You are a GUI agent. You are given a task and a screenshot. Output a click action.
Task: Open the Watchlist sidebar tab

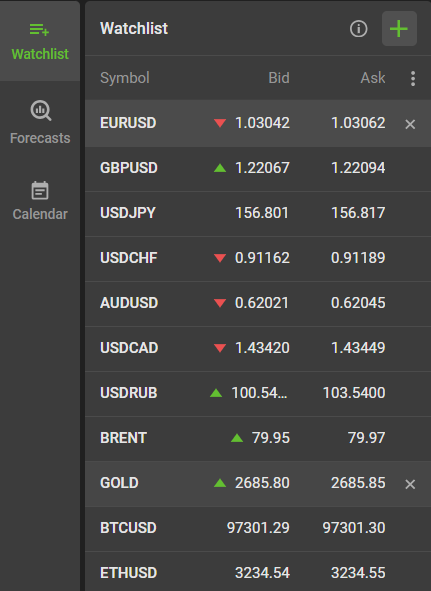click(x=40, y=41)
